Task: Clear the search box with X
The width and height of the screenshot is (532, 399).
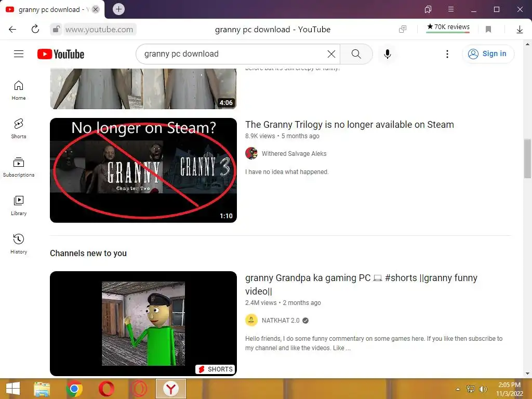Action: click(331, 54)
